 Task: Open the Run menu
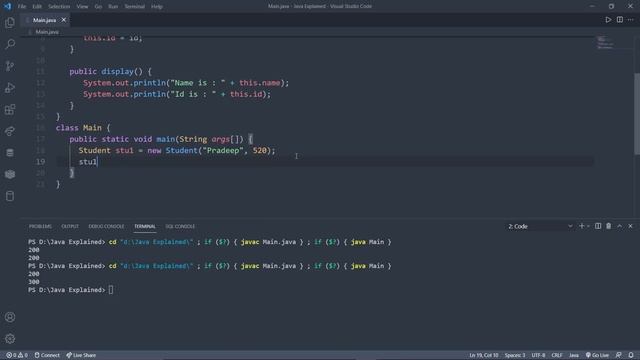click(113, 7)
